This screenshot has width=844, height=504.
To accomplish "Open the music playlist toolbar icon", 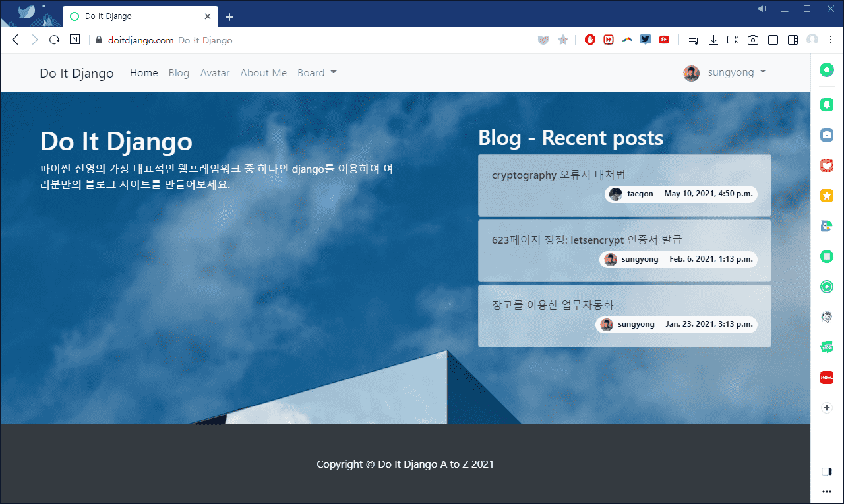I will (693, 40).
